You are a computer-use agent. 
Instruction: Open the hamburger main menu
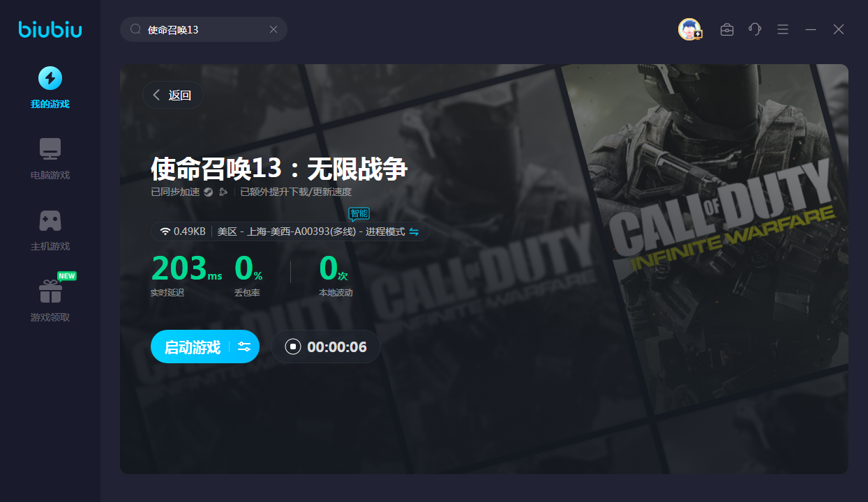click(x=783, y=29)
